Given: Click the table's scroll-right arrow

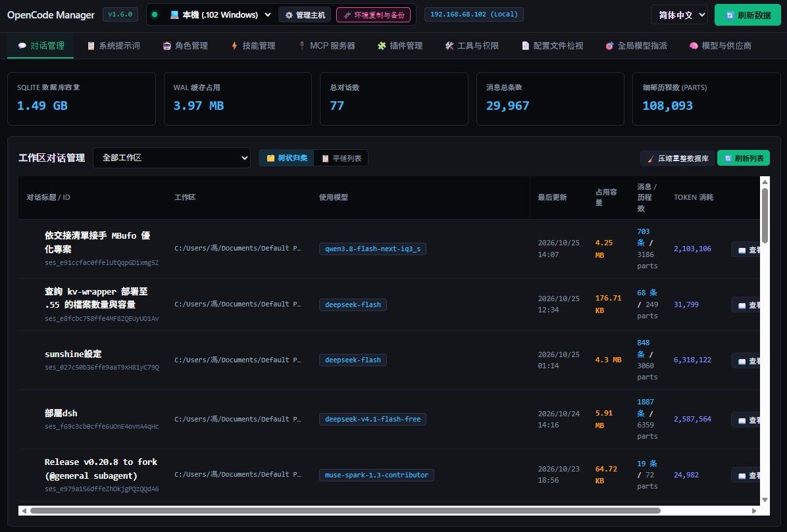Looking at the screenshot, I should point(754,510).
